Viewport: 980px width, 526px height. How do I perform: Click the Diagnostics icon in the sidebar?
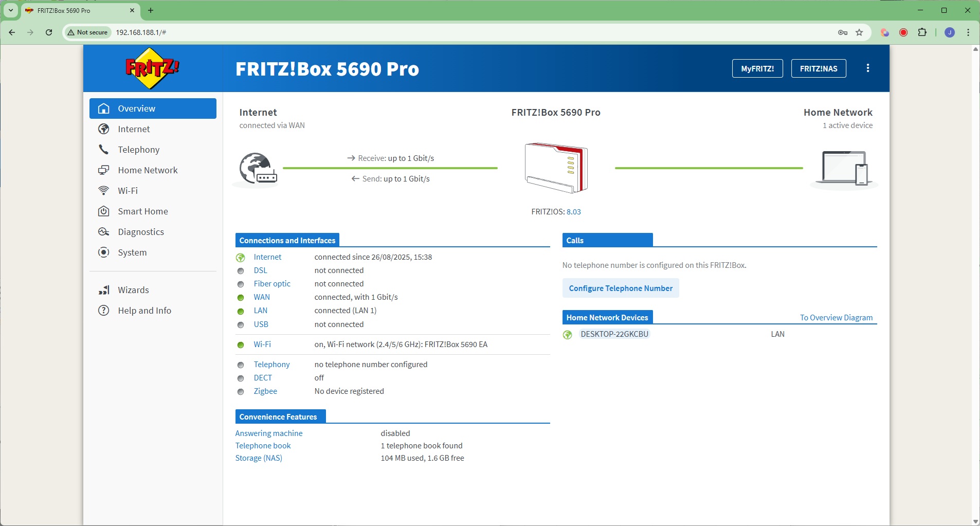point(104,232)
